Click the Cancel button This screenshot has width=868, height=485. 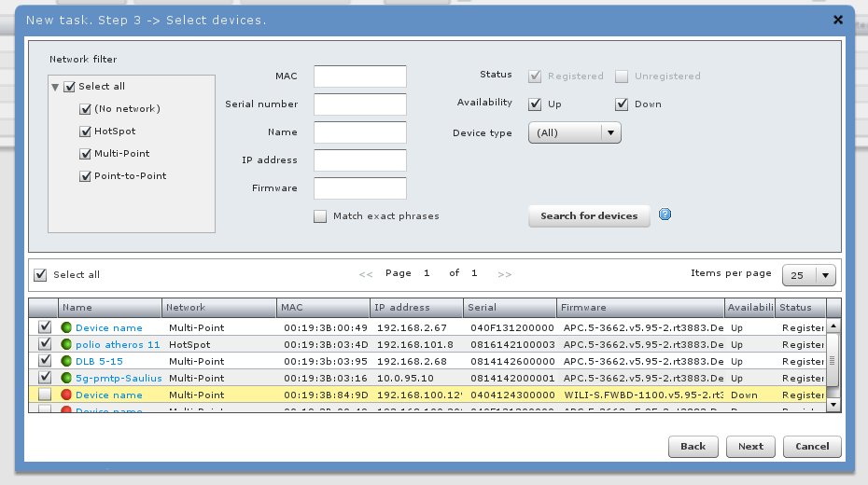click(812, 446)
